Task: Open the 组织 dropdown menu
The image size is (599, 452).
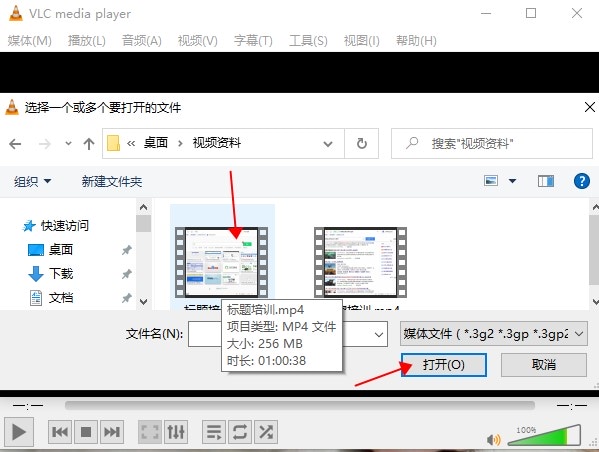Action: pyautogui.click(x=32, y=181)
